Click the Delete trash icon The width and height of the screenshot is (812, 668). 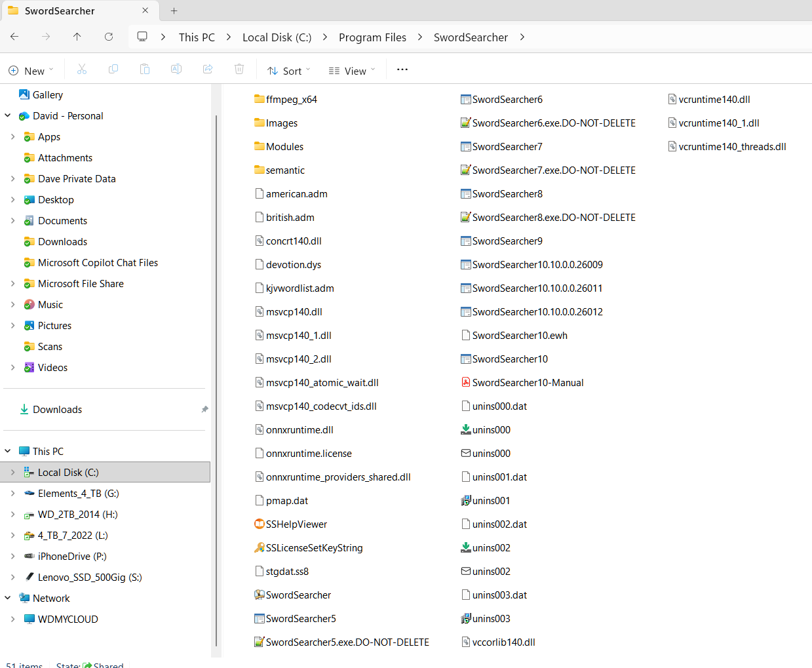point(239,69)
